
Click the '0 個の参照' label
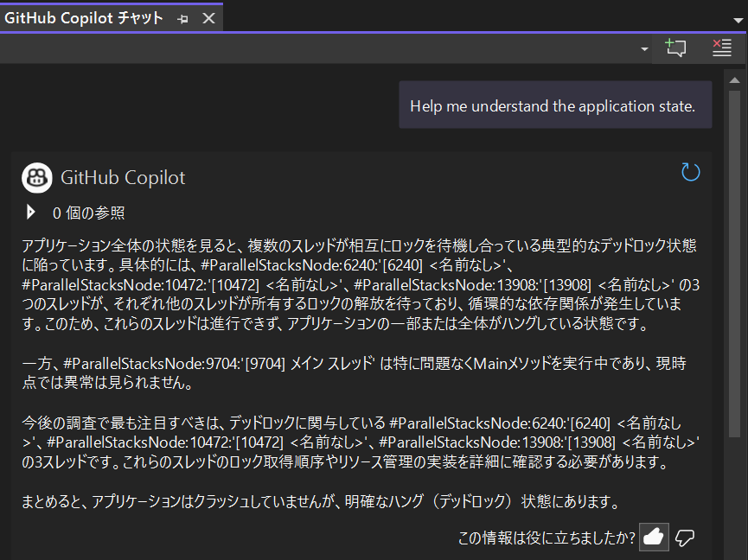click(89, 213)
